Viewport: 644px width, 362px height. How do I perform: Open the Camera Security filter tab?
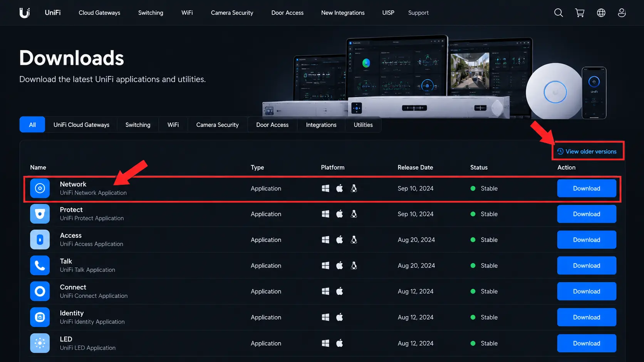(217, 125)
